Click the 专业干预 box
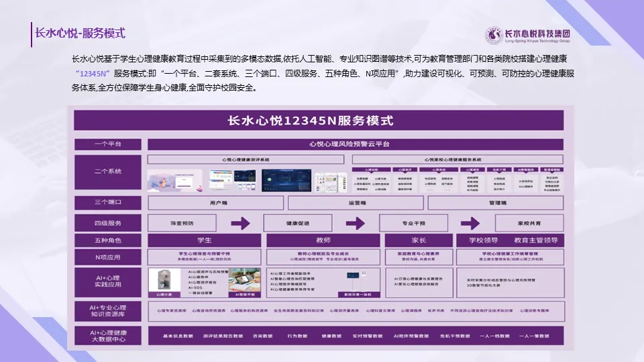The width and height of the screenshot is (644, 362). 414,223
